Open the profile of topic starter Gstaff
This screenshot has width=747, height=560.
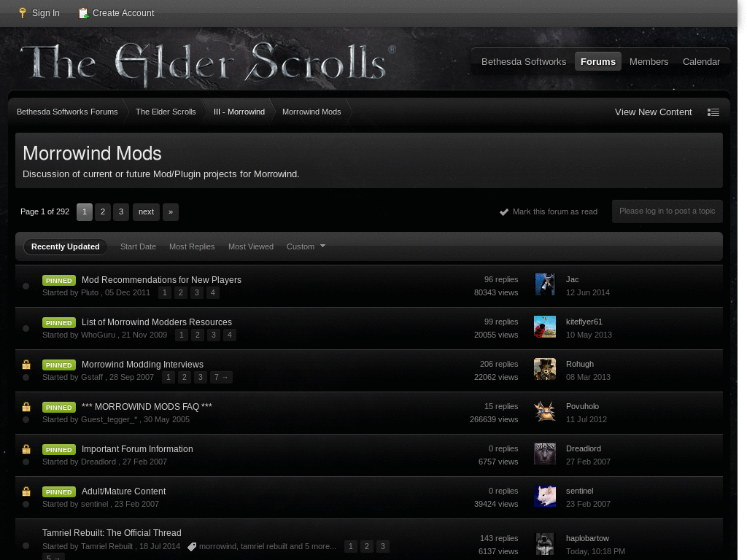[92, 378]
